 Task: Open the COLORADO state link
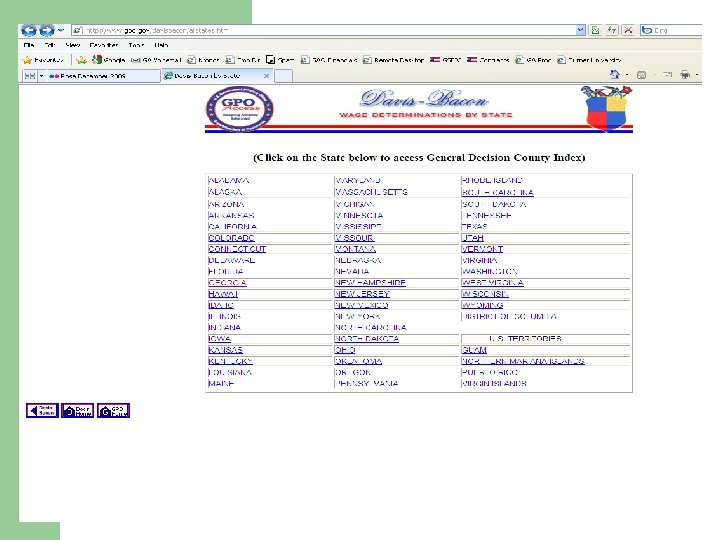point(231,238)
